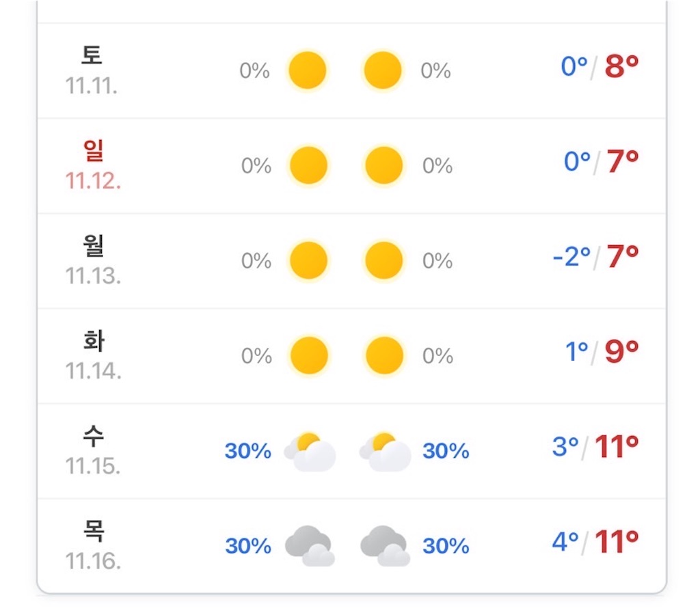Viewport: 700px width, 615px height.
Task: Click Monday's morning sunny weather icon
Action: [308, 260]
